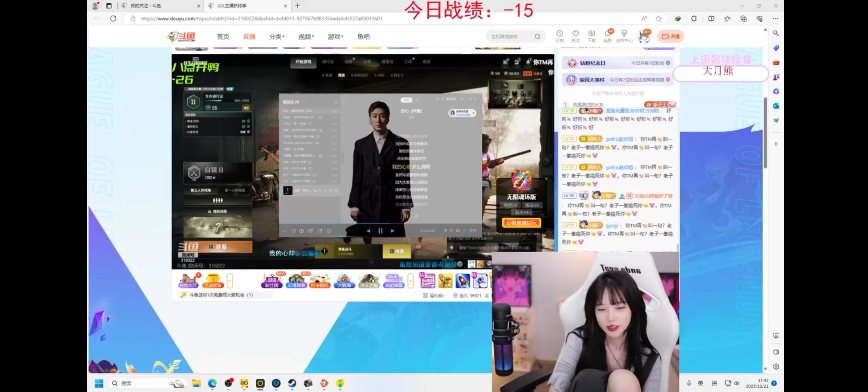The width and height of the screenshot is (868, 392).
Task: Select the golden airplane gift thumbnail
Action: tap(445, 281)
